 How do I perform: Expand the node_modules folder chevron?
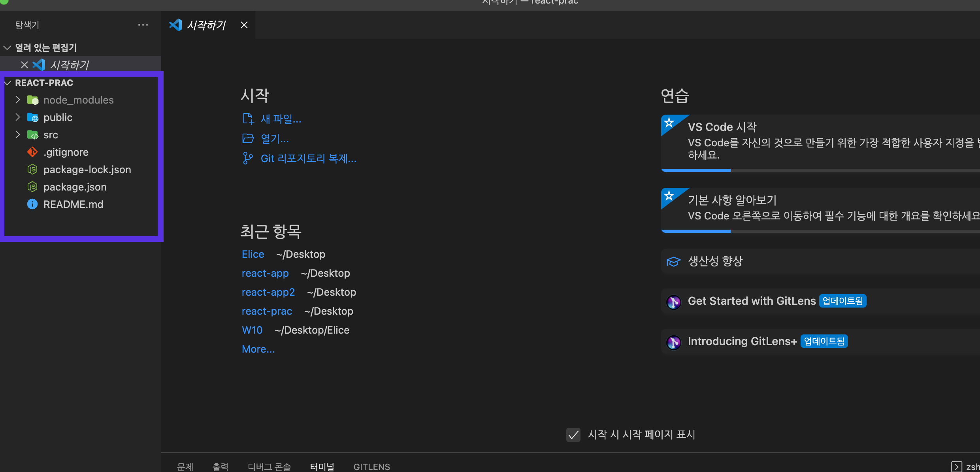point(17,100)
